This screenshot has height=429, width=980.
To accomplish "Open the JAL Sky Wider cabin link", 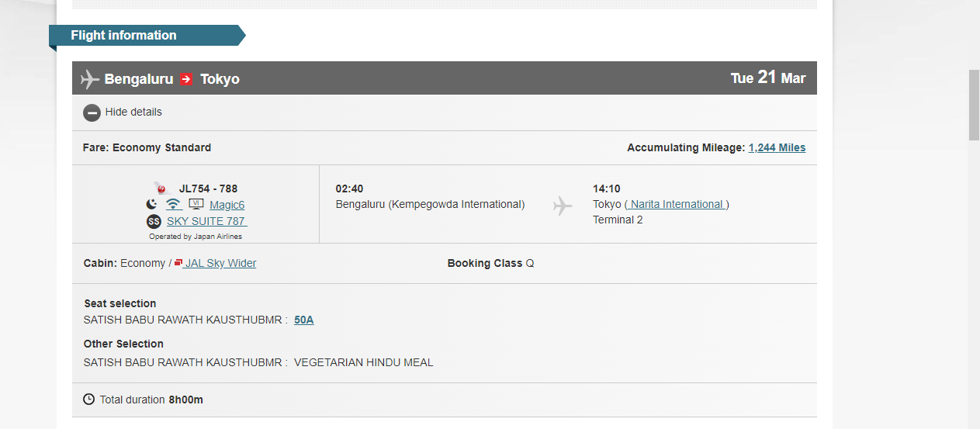I will point(220,263).
